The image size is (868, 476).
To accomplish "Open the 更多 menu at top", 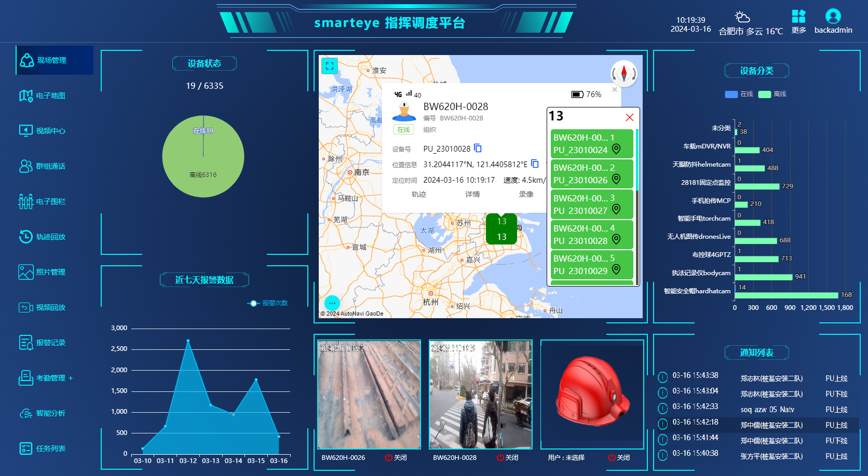I will pyautogui.click(x=798, y=22).
